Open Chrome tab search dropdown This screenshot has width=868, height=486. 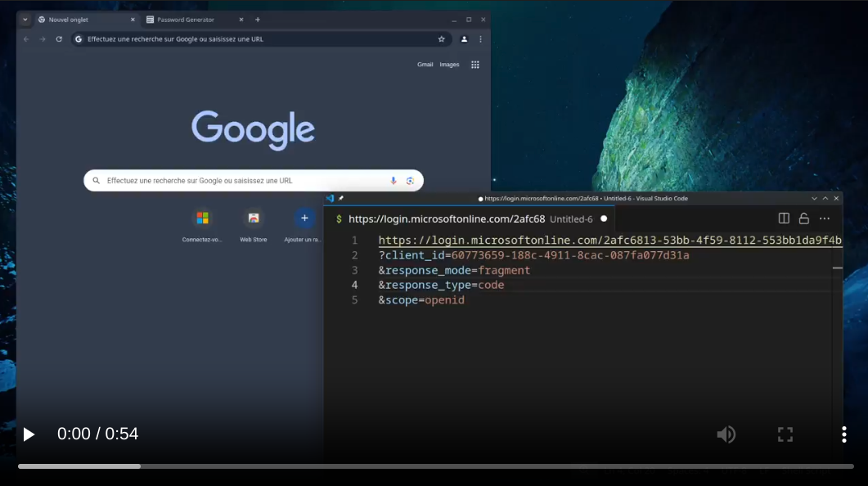click(x=25, y=20)
